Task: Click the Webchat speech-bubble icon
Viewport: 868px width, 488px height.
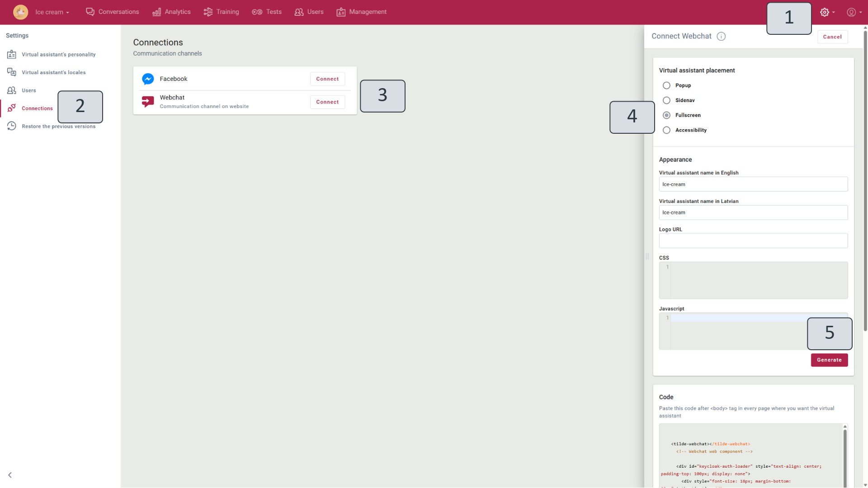Action: [x=147, y=101]
